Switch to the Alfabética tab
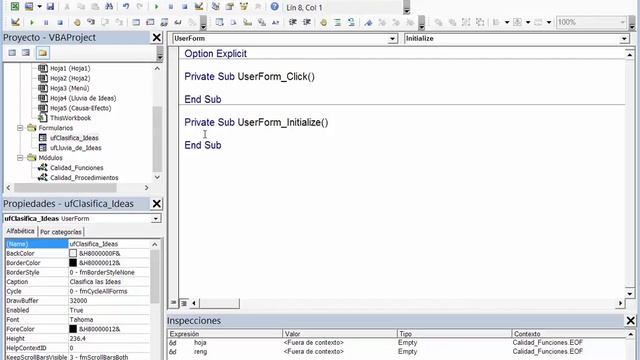Viewport: 640px width, 360px height. point(20,231)
